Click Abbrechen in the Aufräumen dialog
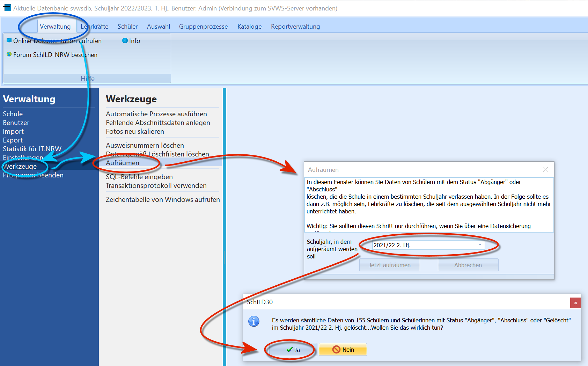 tap(468, 265)
